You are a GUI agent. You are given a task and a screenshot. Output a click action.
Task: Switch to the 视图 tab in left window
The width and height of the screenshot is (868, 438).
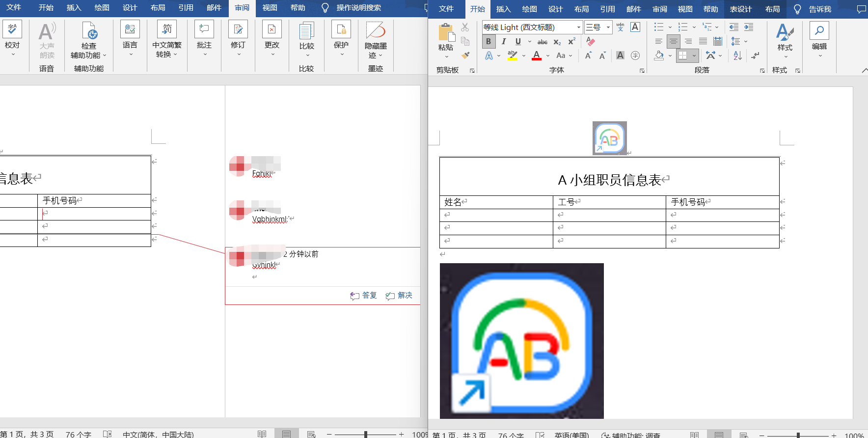(270, 8)
